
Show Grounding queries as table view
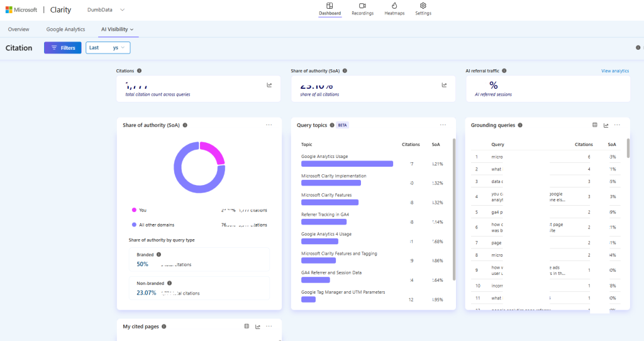[595, 125]
